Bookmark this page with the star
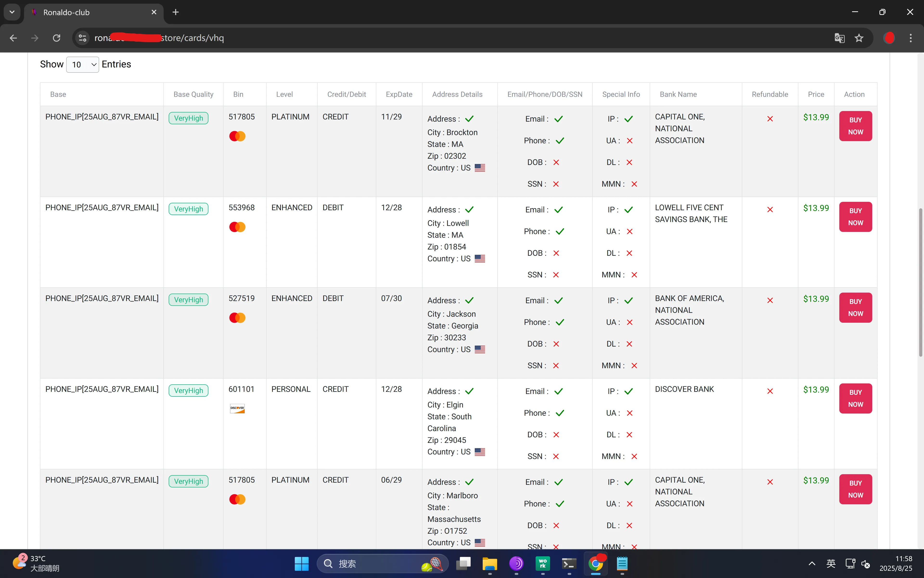This screenshot has height=578, width=924. (859, 38)
